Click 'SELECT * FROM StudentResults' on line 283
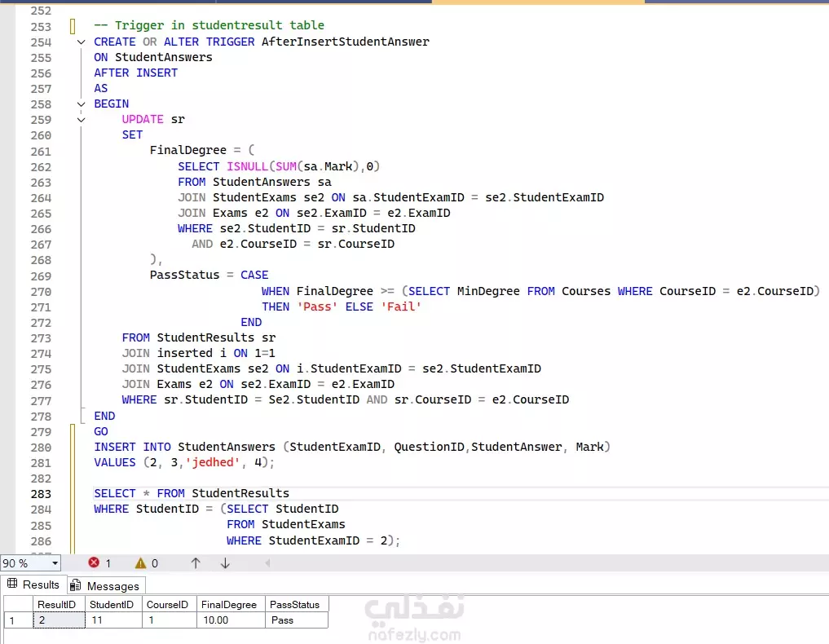The width and height of the screenshot is (829, 644). pos(192,494)
